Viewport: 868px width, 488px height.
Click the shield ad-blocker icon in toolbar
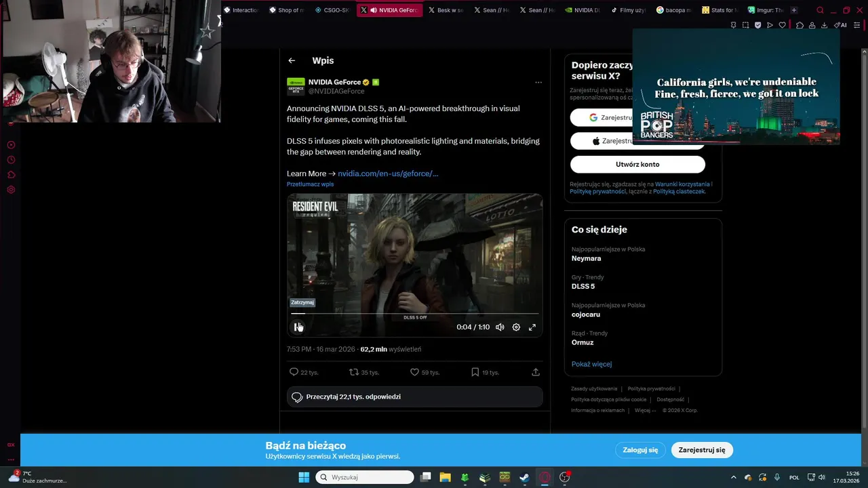point(757,25)
